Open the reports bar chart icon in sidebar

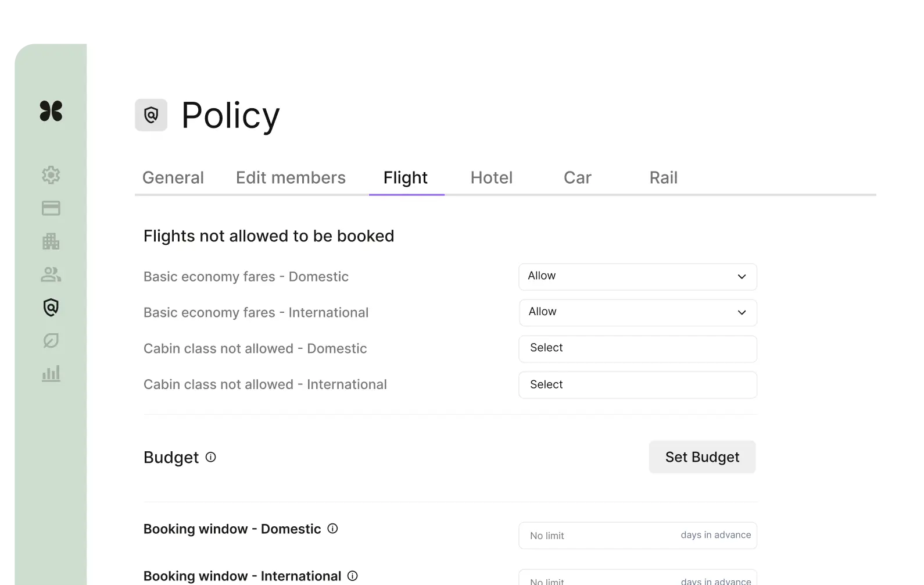coord(51,373)
